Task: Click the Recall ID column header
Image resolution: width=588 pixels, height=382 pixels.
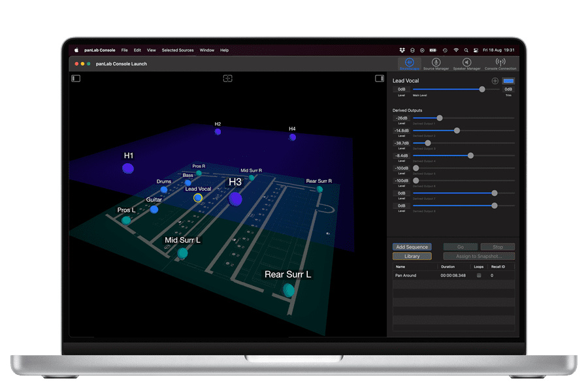Action: tap(498, 266)
